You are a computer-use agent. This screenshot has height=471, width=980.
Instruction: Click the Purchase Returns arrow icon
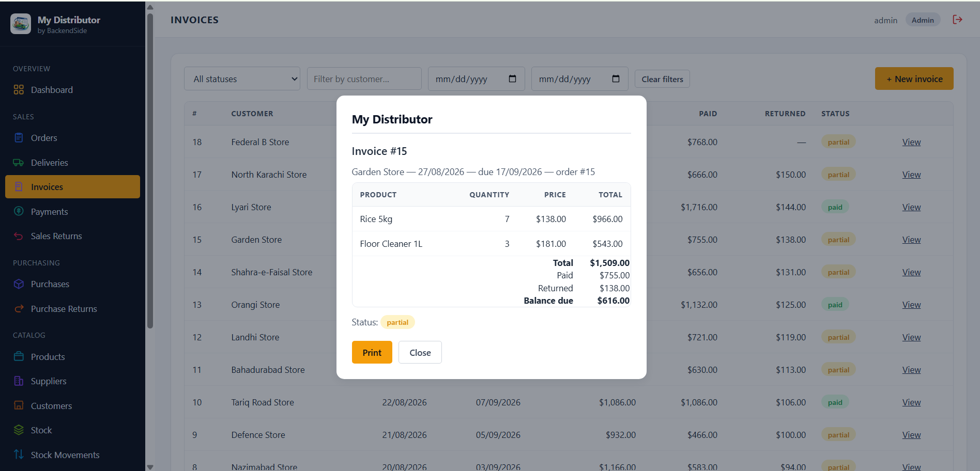19,309
